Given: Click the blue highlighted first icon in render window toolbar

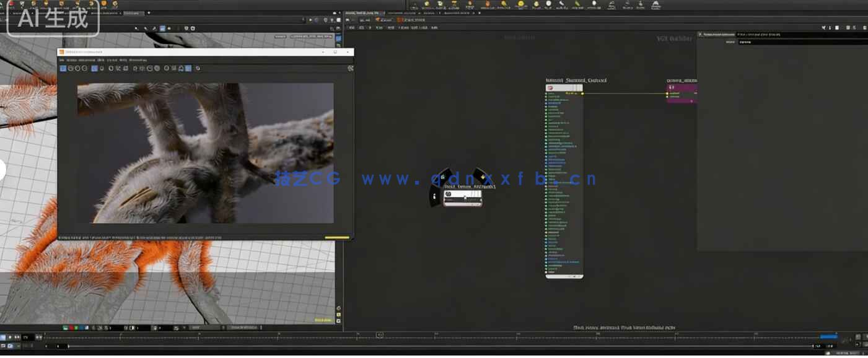Looking at the screenshot, I should (63, 68).
